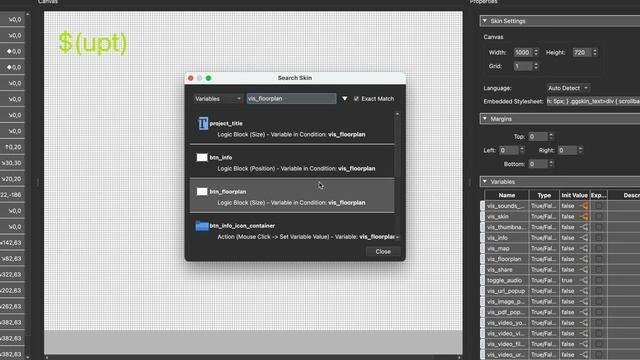640x360 pixels.
Task: Tick the export checkbox for vis_url_popup row
Action: (598, 291)
